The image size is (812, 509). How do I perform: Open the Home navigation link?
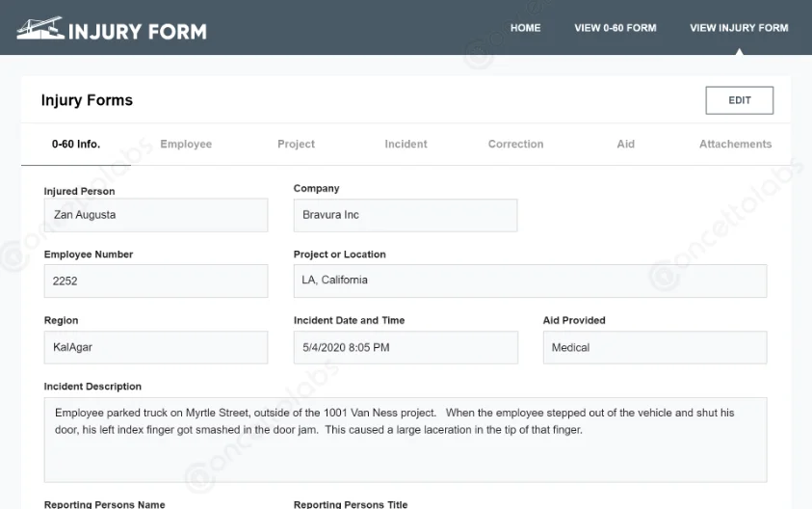(x=525, y=28)
